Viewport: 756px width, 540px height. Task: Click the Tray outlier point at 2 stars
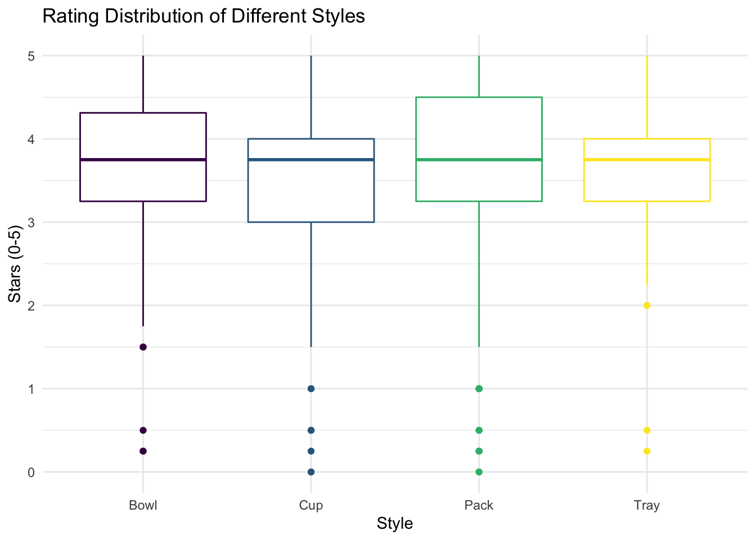coord(647,305)
